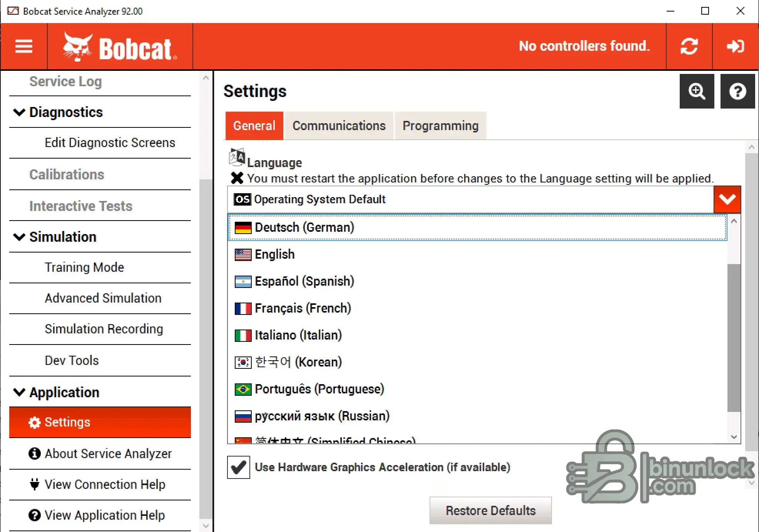Screen dimensions: 759x532
Task: Open View Application Help
Action: pos(100,515)
